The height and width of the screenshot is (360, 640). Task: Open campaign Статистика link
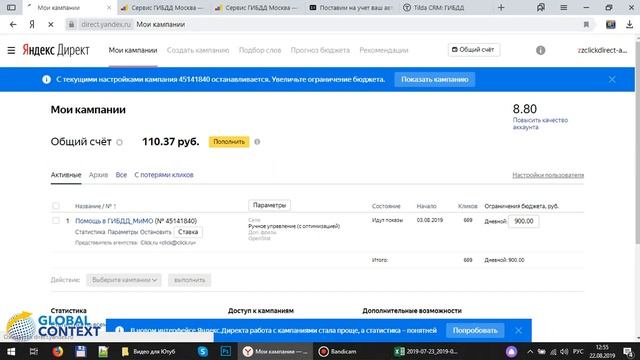90,232
